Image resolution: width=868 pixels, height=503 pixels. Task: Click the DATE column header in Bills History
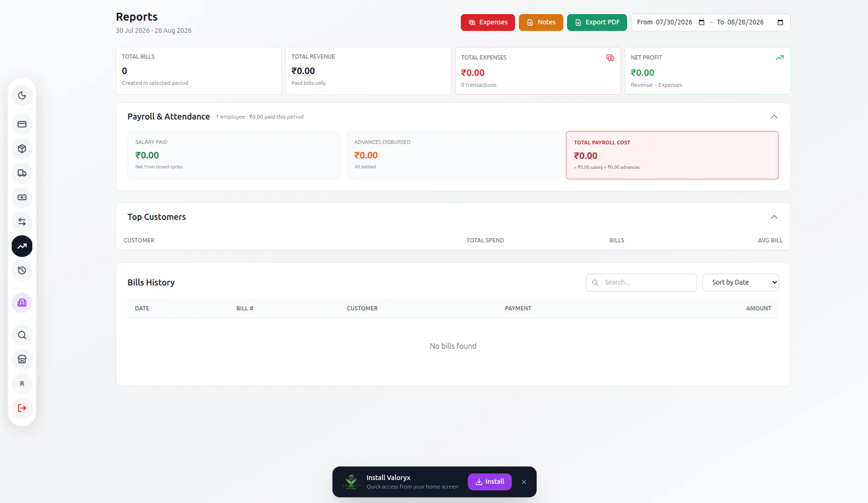[x=142, y=308]
